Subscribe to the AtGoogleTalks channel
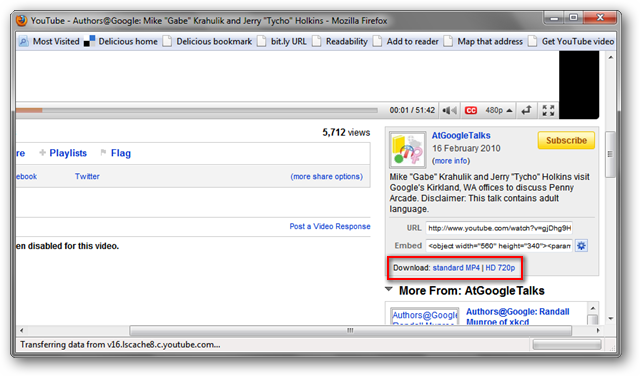The image size is (640, 376). tap(566, 140)
